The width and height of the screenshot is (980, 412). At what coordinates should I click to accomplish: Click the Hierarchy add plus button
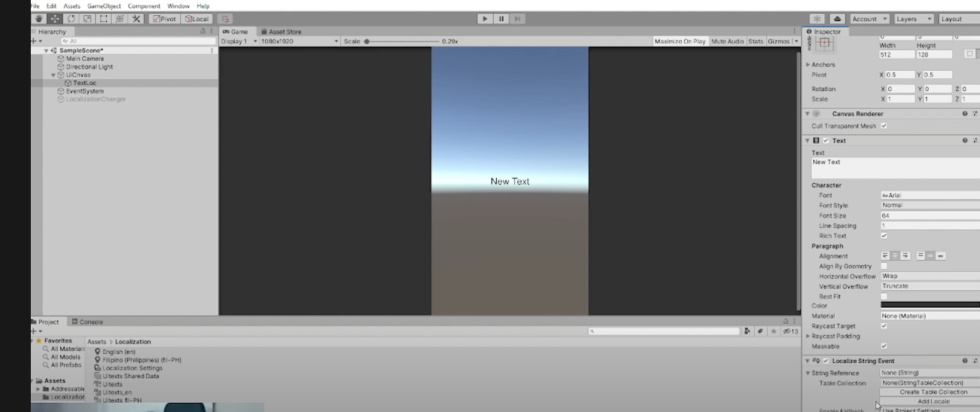coord(35,41)
